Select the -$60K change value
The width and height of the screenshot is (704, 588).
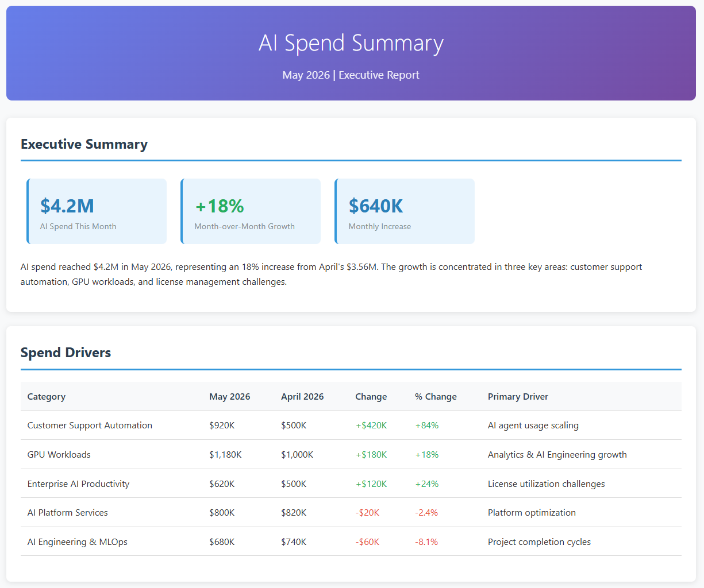pyautogui.click(x=367, y=542)
